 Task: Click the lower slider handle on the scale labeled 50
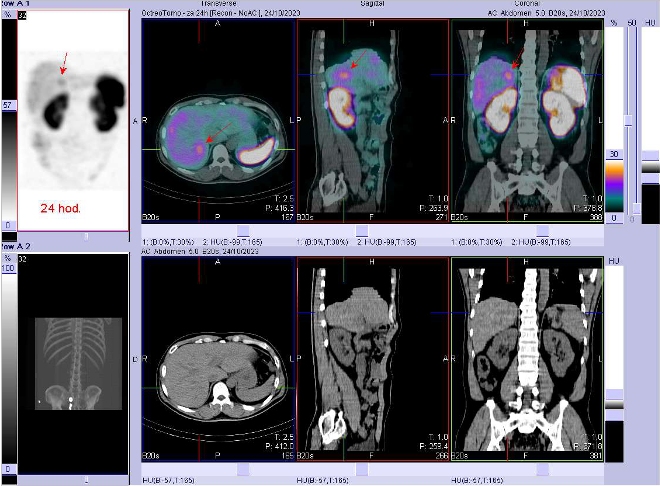(x=636, y=209)
